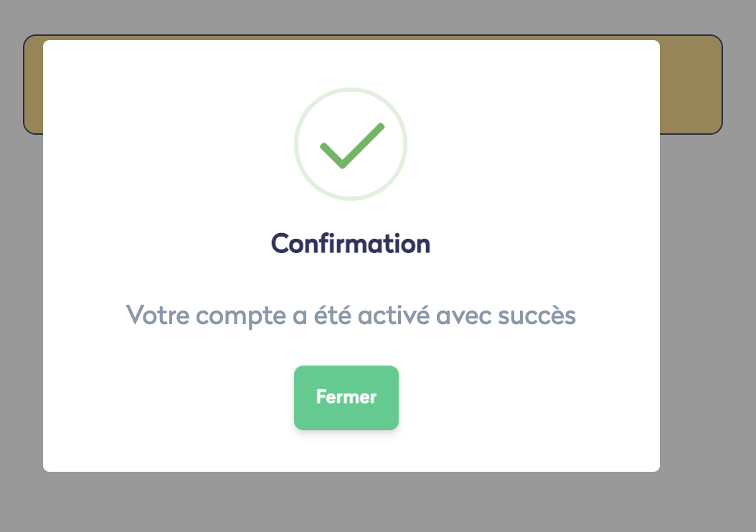
Task: Click the Confirmation heading
Action: point(351,244)
